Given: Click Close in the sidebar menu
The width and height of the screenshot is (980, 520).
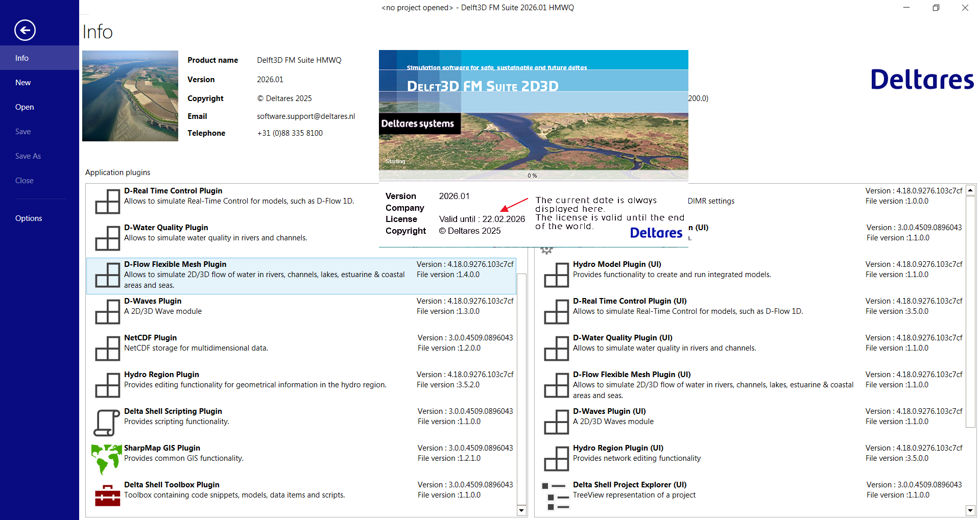Looking at the screenshot, I should point(39,180).
